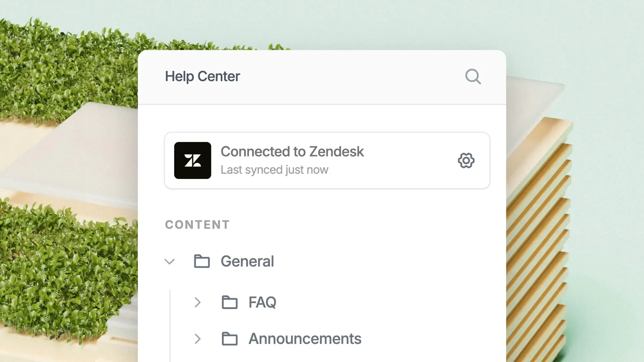Click the vertical tree guide line under General
Viewport: 644px width, 362px height.
tap(170, 322)
